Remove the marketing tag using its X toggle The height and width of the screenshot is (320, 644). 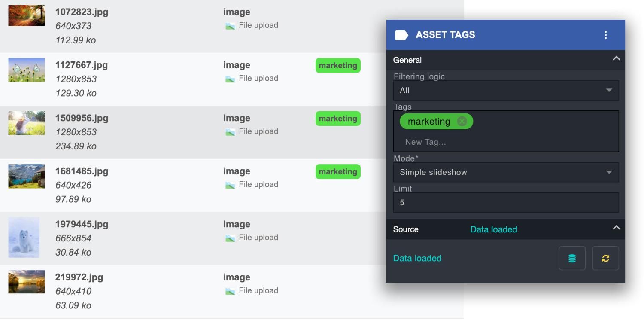pos(462,121)
